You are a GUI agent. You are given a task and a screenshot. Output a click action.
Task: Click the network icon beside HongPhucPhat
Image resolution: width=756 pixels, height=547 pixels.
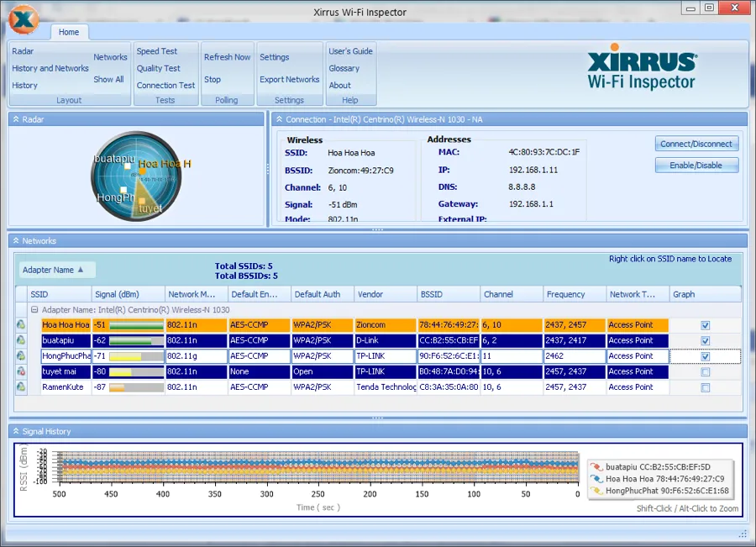[x=20, y=355]
